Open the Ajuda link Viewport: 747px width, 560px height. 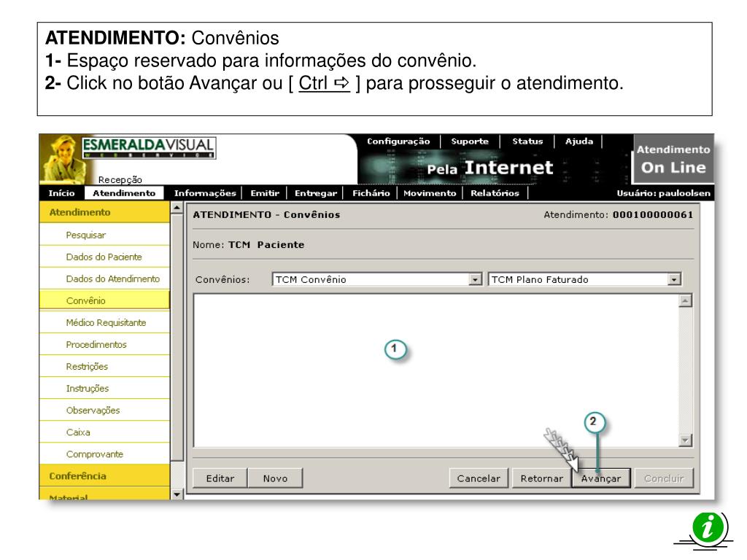pos(579,141)
